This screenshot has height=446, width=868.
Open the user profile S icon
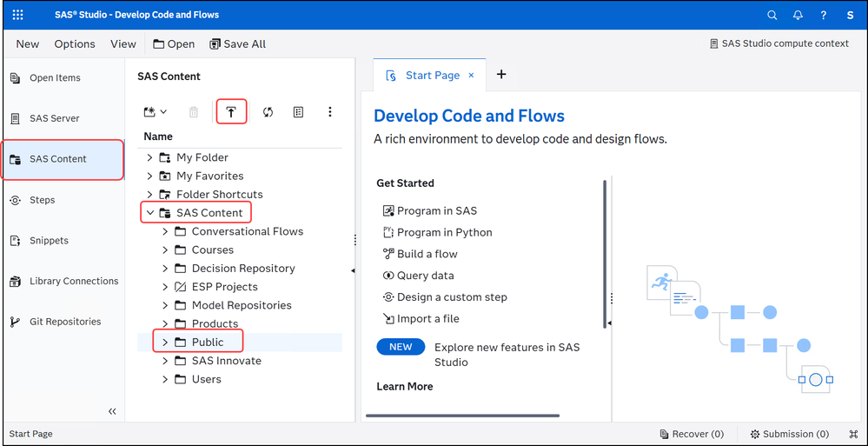[850, 15]
